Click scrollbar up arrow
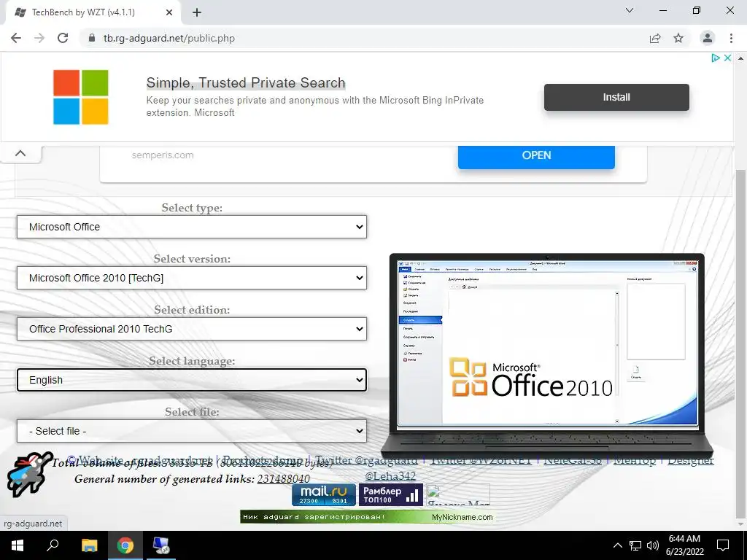 pyautogui.click(x=740, y=58)
